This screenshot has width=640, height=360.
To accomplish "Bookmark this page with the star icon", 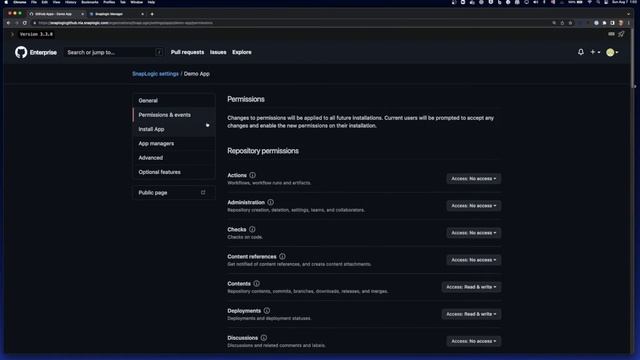I will (570, 23).
